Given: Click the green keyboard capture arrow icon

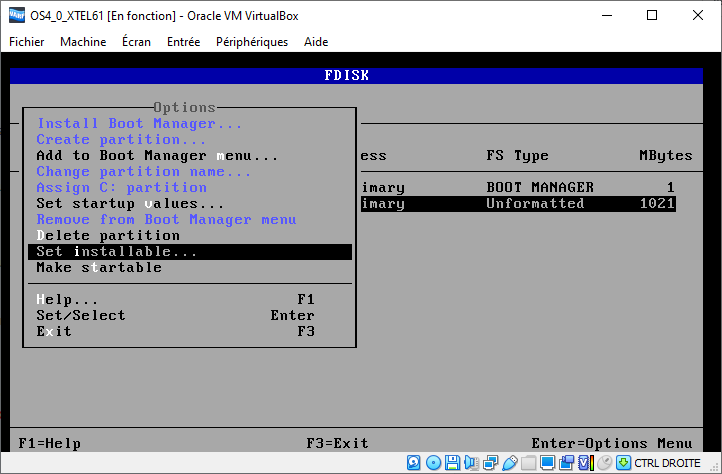Looking at the screenshot, I should coord(623,463).
